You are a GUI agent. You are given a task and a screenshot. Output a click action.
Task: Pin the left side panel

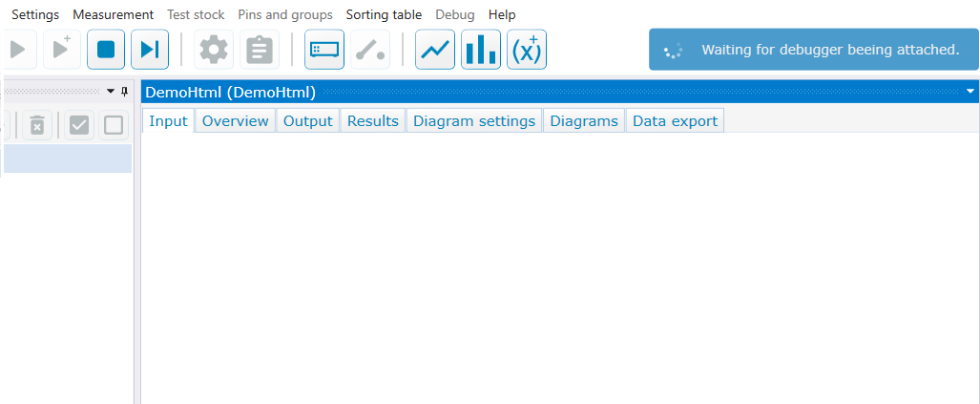[x=124, y=92]
